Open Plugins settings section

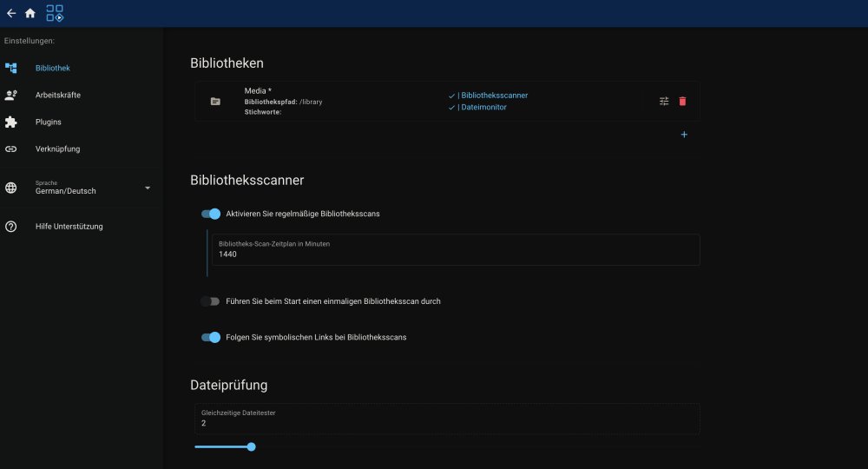[x=48, y=122]
